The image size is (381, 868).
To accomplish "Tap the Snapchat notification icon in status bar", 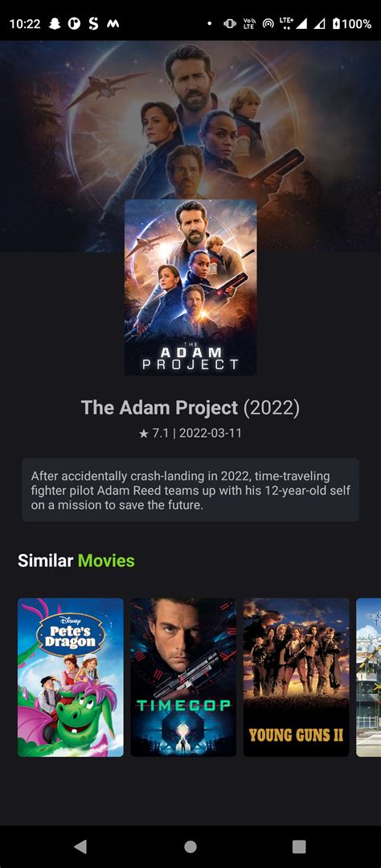I will (x=55, y=24).
